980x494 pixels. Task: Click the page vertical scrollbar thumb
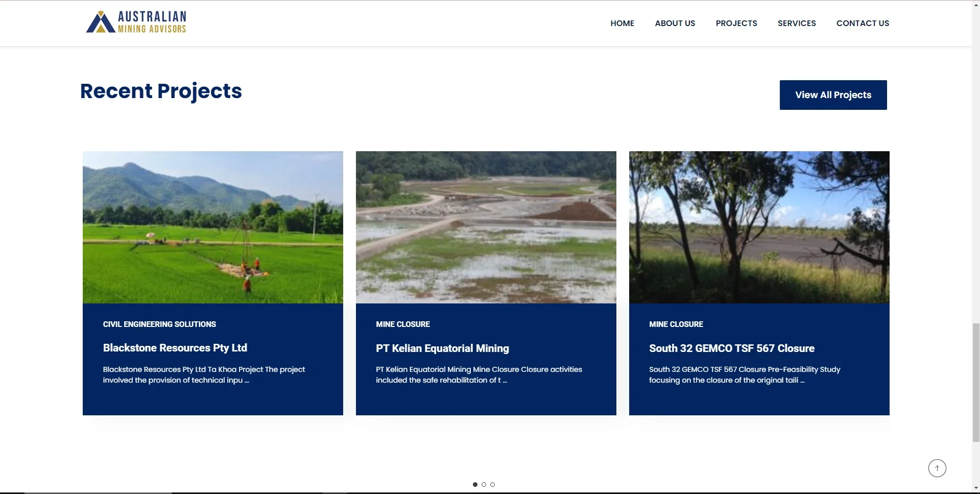click(975, 382)
